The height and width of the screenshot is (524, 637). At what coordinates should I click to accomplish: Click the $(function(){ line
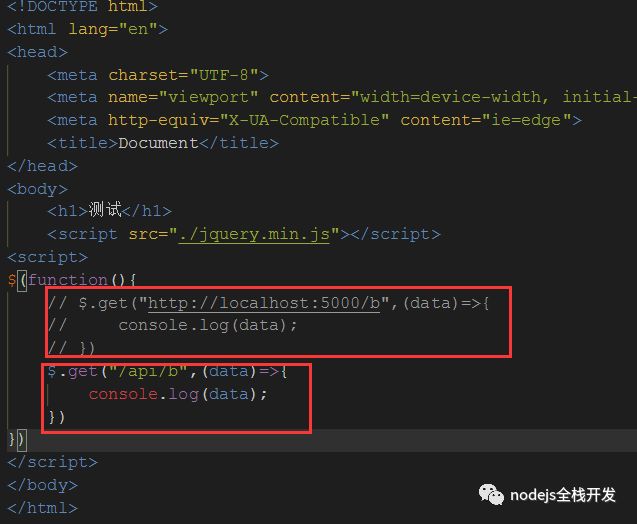pos(72,280)
